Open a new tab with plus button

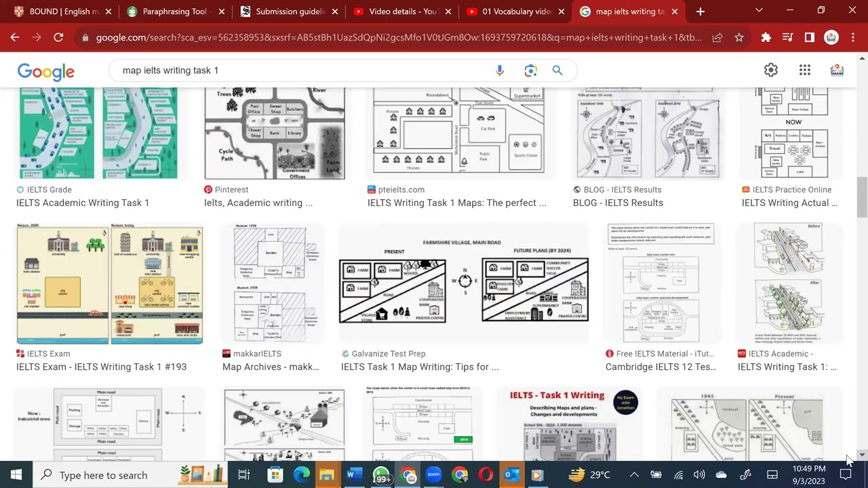click(x=701, y=12)
